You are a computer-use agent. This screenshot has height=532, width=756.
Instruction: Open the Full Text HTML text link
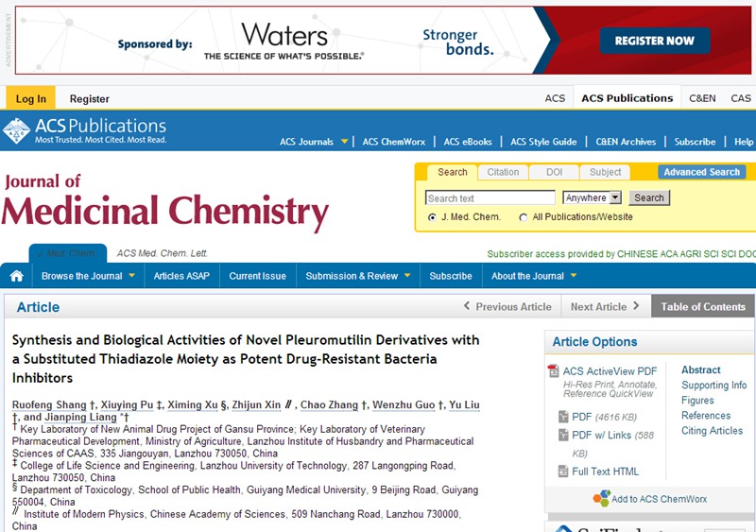point(605,472)
